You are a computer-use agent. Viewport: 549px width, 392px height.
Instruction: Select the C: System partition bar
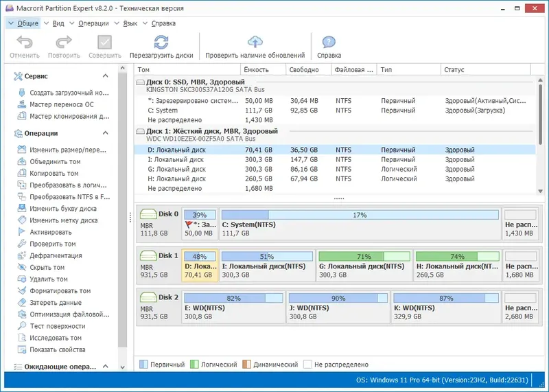(360, 224)
